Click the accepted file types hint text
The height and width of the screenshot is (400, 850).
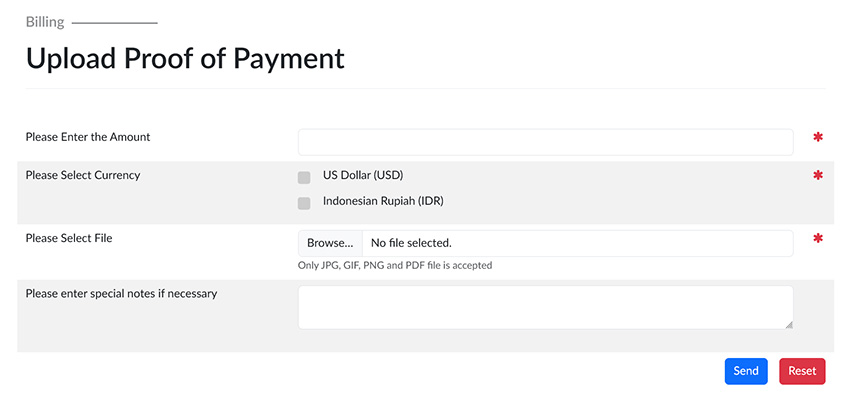395,266
